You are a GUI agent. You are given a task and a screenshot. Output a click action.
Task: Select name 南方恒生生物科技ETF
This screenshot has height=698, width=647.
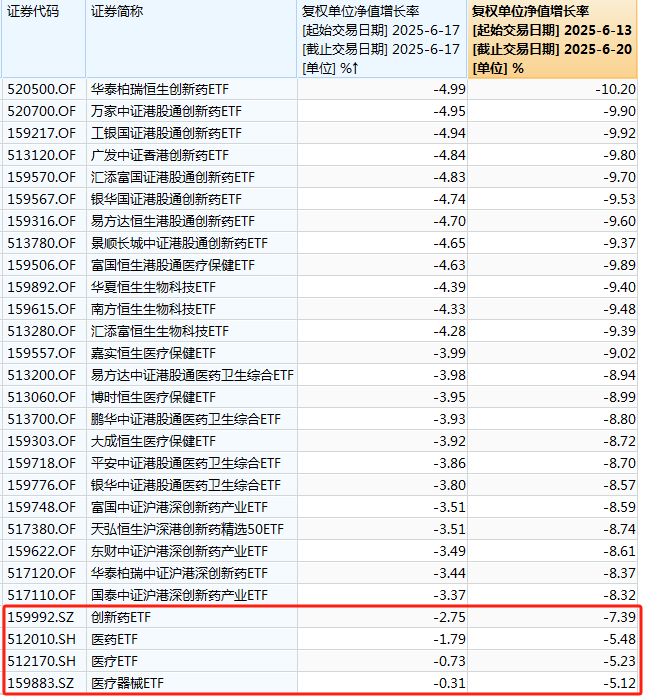pyautogui.click(x=153, y=309)
